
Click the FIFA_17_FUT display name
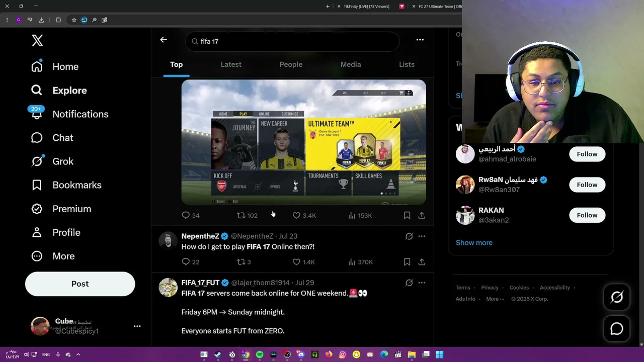click(200, 283)
